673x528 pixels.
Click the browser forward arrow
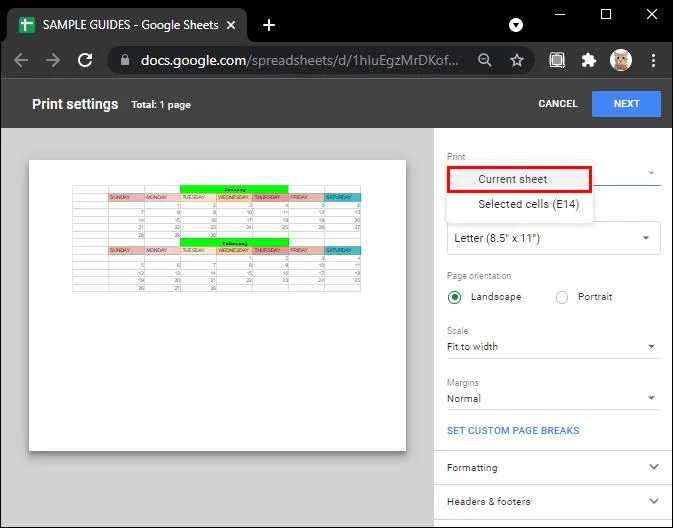pos(53,60)
